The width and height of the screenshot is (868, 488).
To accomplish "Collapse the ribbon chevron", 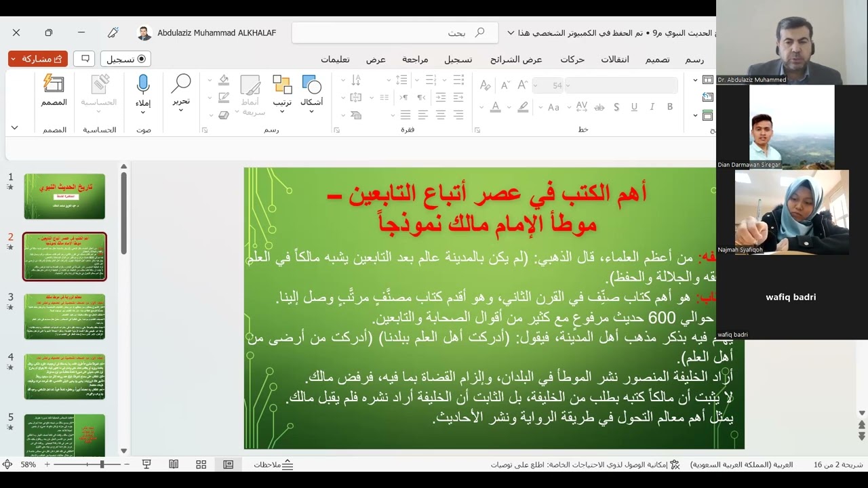I will point(14,128).
